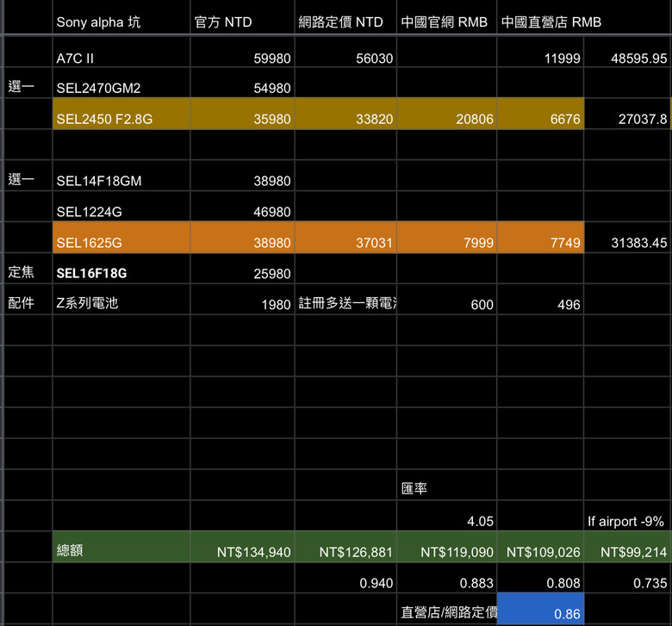672x626 pixels.
Task: Click the 27037.8 converted cell
Action: [628, 114]
